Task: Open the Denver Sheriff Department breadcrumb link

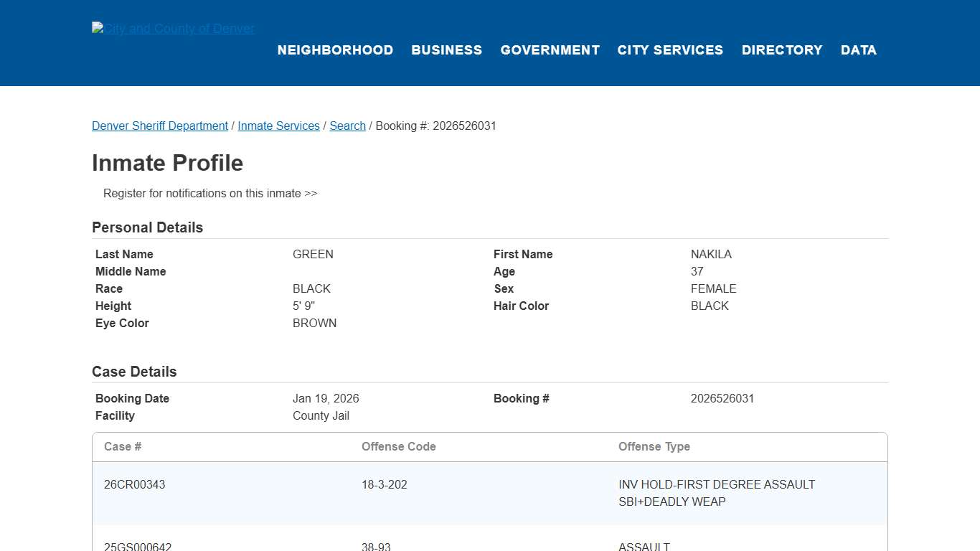Action: 159,126
